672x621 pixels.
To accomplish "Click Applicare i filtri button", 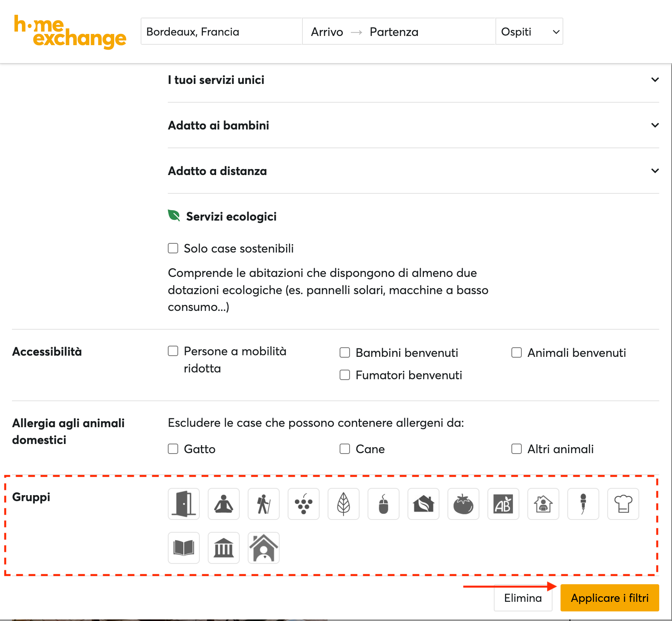I will point(609,598).
